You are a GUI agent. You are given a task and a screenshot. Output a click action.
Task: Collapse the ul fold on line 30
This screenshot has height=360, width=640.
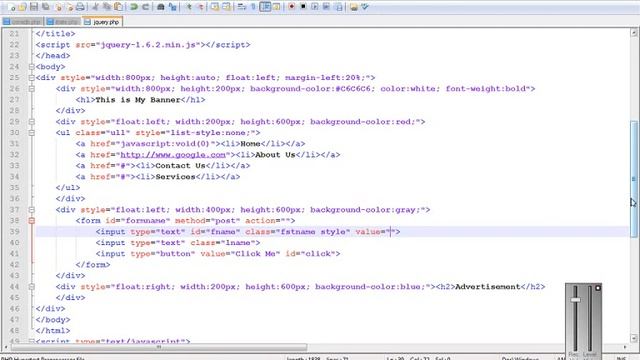[x=31, y=133]
